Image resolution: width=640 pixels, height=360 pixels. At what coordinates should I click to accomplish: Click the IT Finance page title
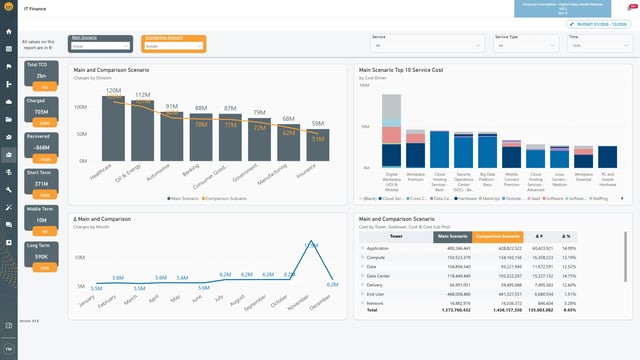(35, 9)
